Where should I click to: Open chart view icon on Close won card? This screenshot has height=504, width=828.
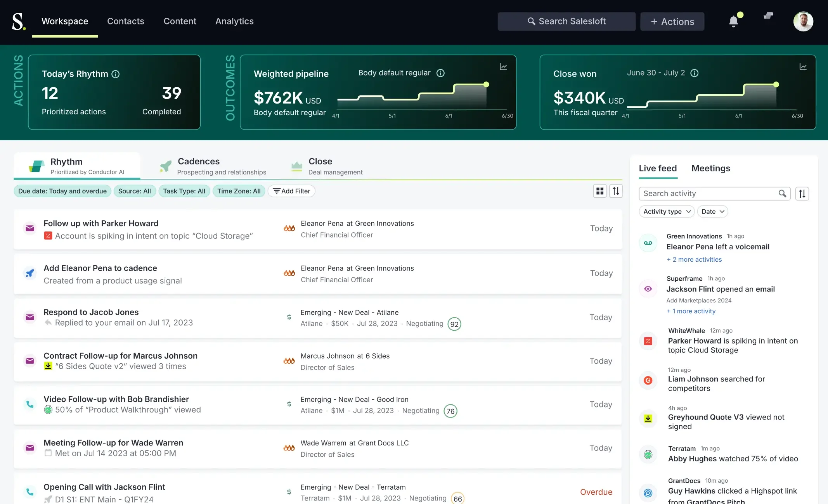803,67
